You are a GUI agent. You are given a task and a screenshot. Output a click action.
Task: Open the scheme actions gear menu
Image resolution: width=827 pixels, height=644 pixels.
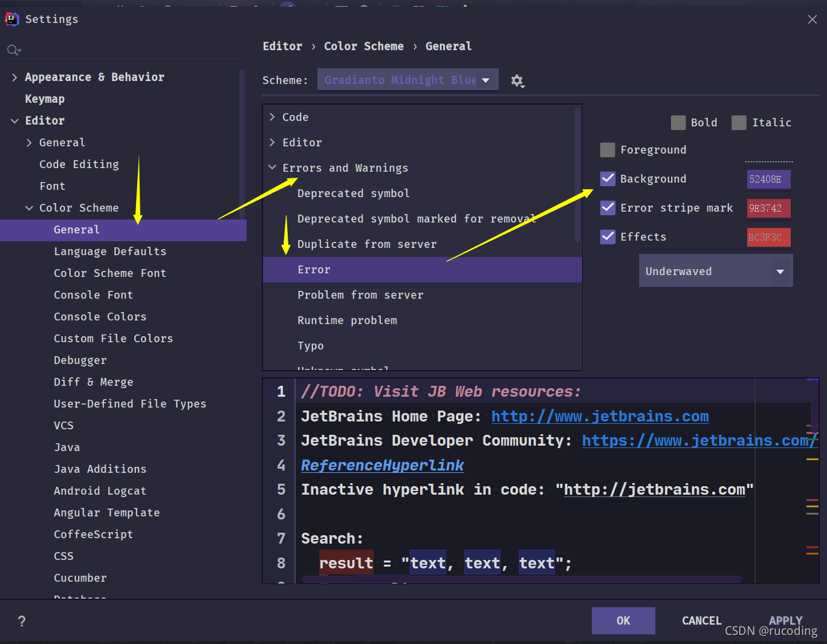pos(517,81)
